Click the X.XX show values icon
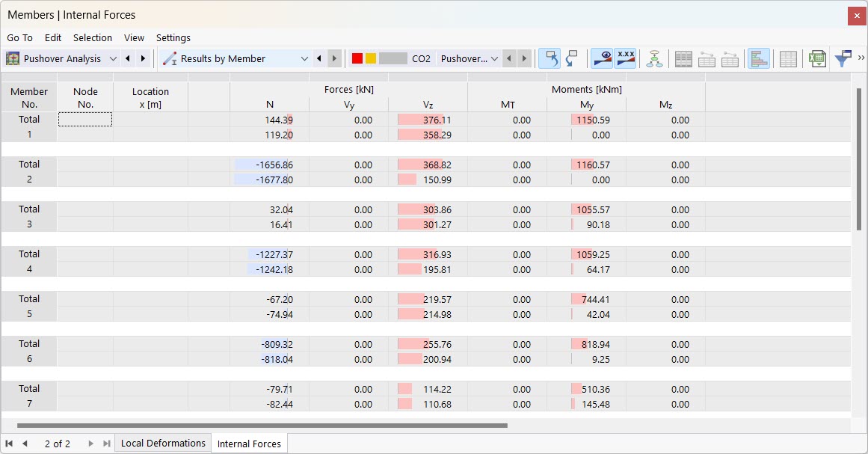The width and height of the screenshot is (868, 454). (x=624, y=58)
